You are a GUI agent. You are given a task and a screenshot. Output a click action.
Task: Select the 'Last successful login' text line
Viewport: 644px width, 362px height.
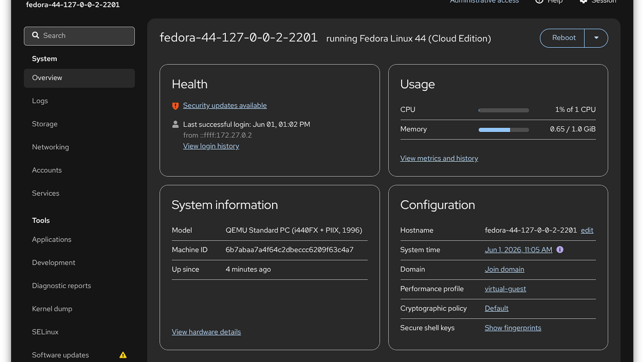246,124
